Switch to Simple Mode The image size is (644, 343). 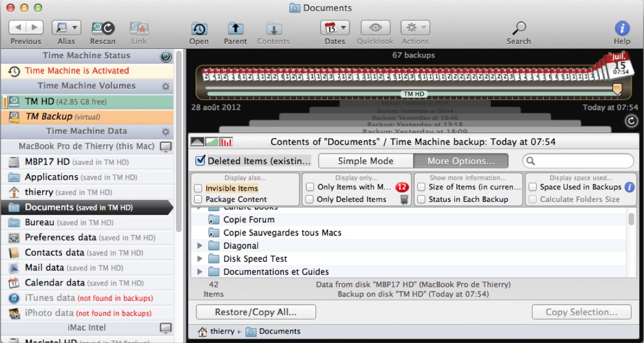click(x=366, y=161)
